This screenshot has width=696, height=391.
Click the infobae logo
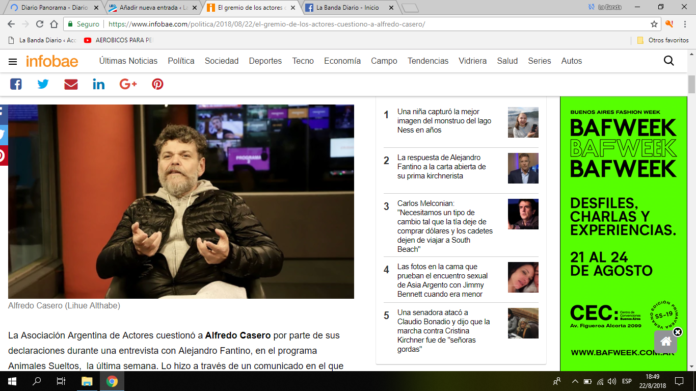tap(52, 61)
